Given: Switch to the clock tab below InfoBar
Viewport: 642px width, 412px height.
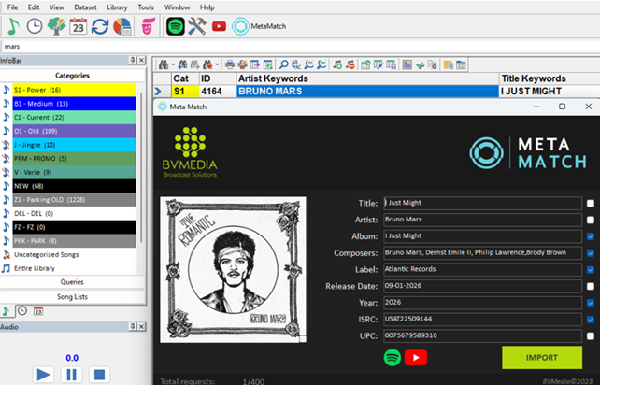Looking at the screenshot, I should 23,311.
